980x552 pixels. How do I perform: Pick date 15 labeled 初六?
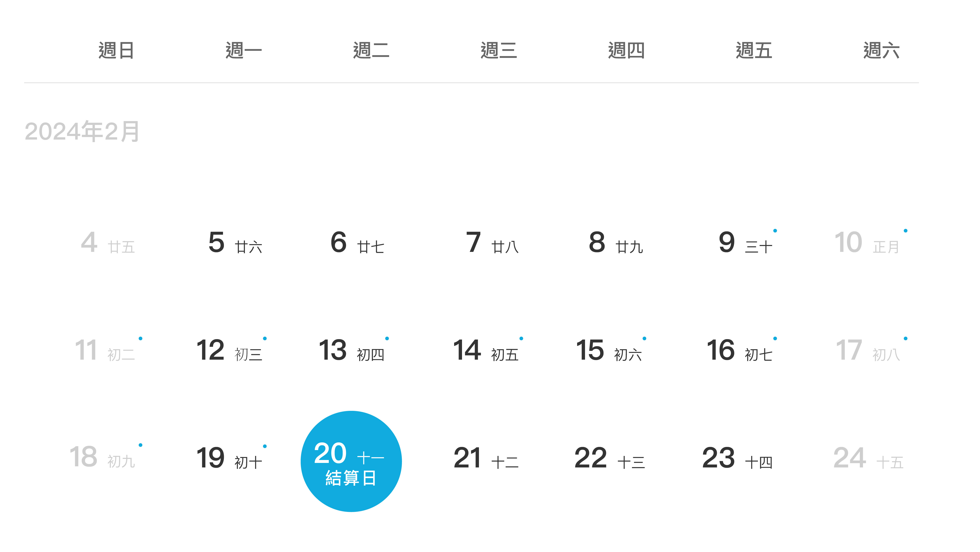click(x=609, y=350)
